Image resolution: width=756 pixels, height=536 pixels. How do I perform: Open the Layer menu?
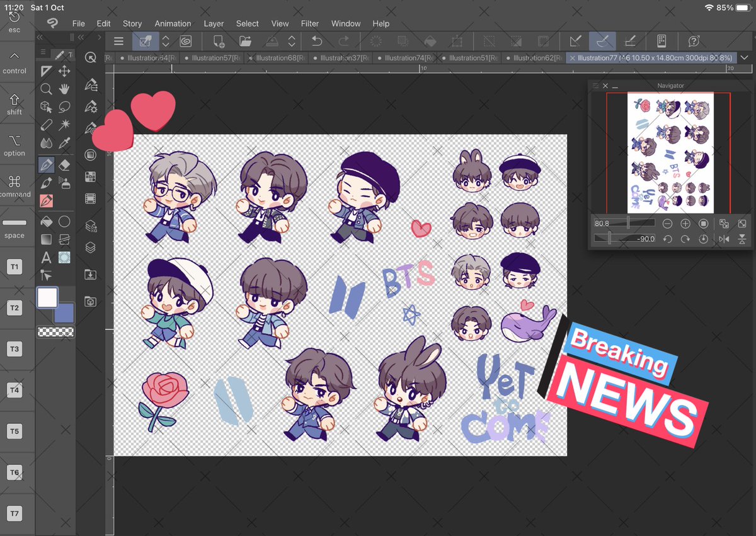[x=214, y=23]
